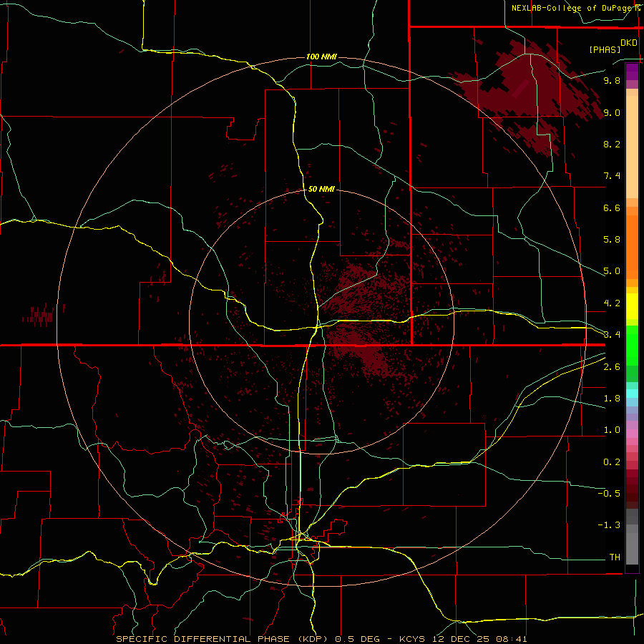Select the 3.4 value on the color scale
The height and width of the screenshot is (644, 644).
pos(612,335)
